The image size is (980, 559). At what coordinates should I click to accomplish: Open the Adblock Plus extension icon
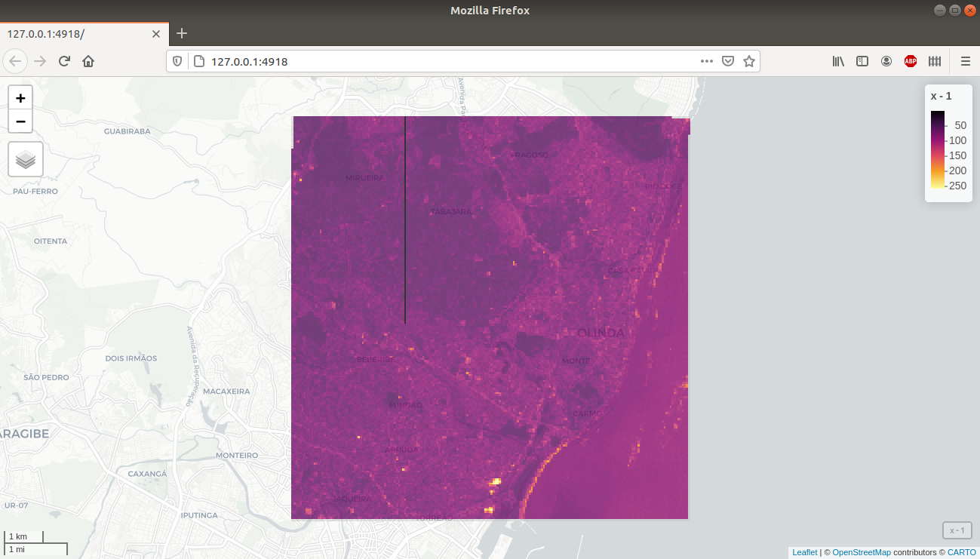click(x=910, y=61)
